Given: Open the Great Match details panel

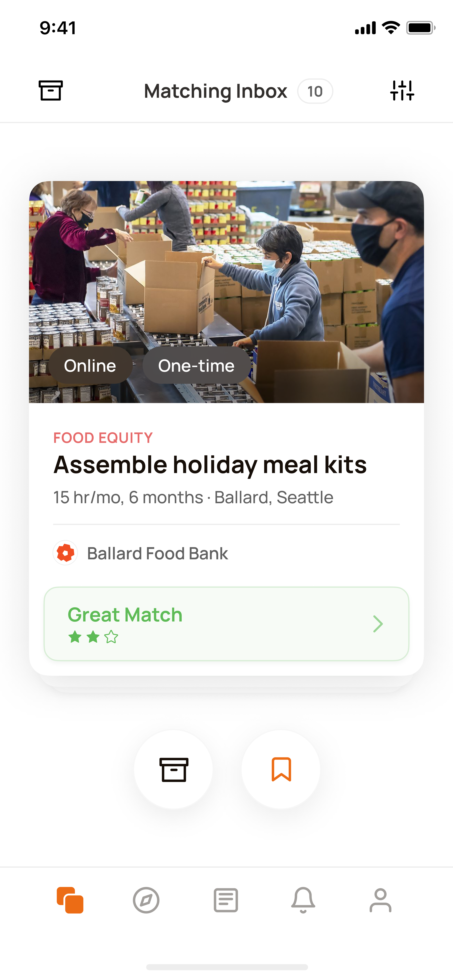Looking at the screenshot, I should coord(226,624).
